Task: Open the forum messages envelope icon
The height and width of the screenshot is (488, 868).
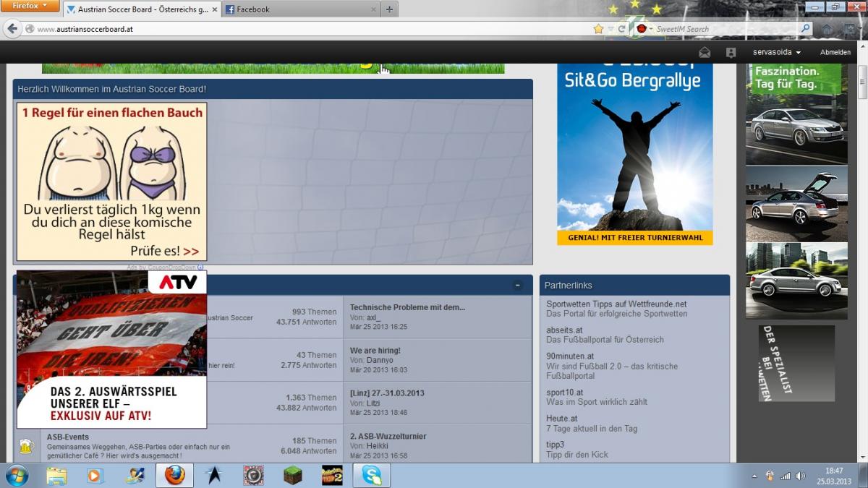Action: (705, 53)
